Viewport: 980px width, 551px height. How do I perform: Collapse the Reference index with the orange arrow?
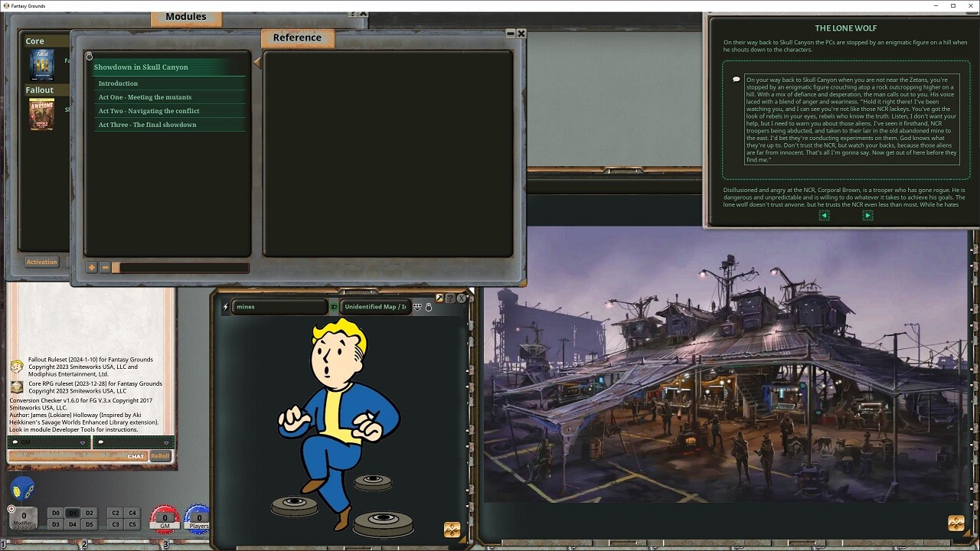click(257, 62)
